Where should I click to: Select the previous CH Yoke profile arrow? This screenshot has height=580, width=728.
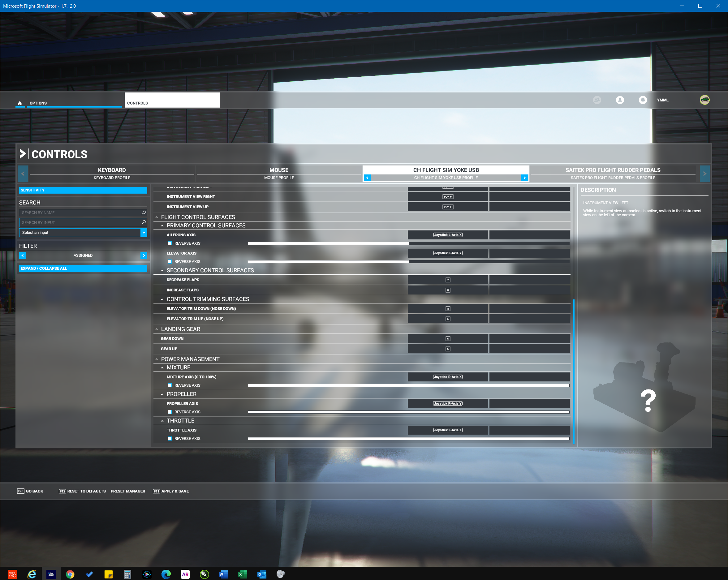367,178
